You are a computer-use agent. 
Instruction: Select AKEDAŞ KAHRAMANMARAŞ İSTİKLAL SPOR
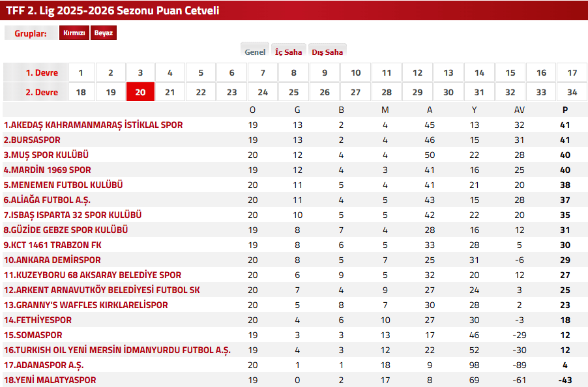92,125
